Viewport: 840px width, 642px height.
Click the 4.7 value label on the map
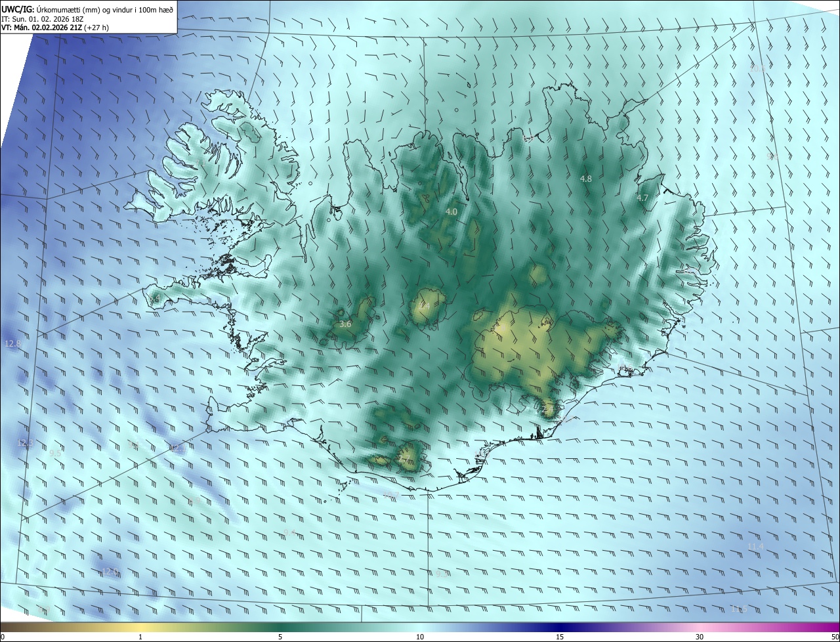(x=642, y=198)
